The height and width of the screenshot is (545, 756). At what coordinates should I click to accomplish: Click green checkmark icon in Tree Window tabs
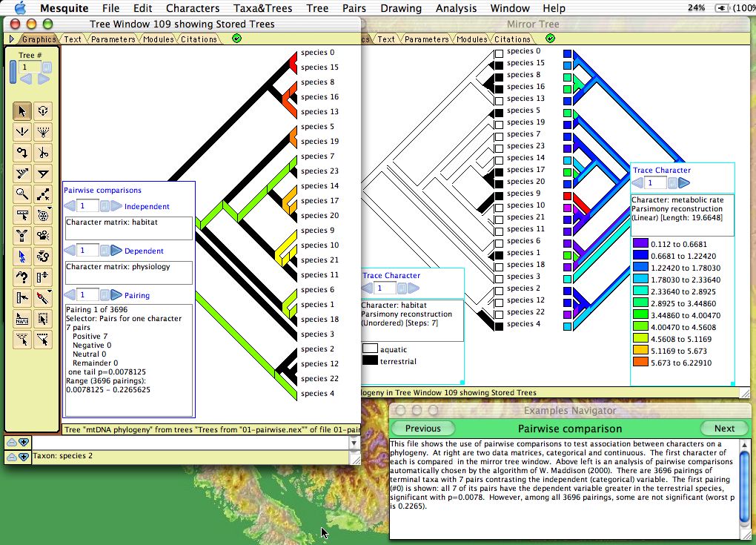236,39
